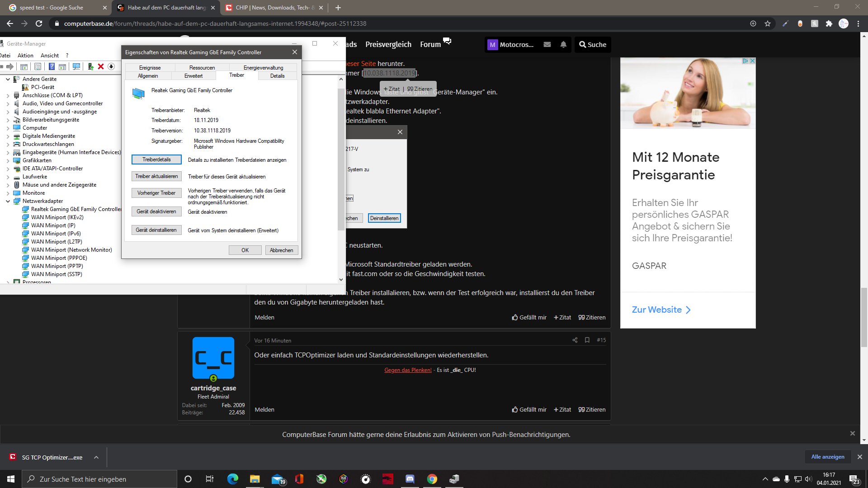Image resolution: width=868 pixels, height=488 pixels.
Task: Open forum notifications bell icon
Action: (x=563, y=44)
